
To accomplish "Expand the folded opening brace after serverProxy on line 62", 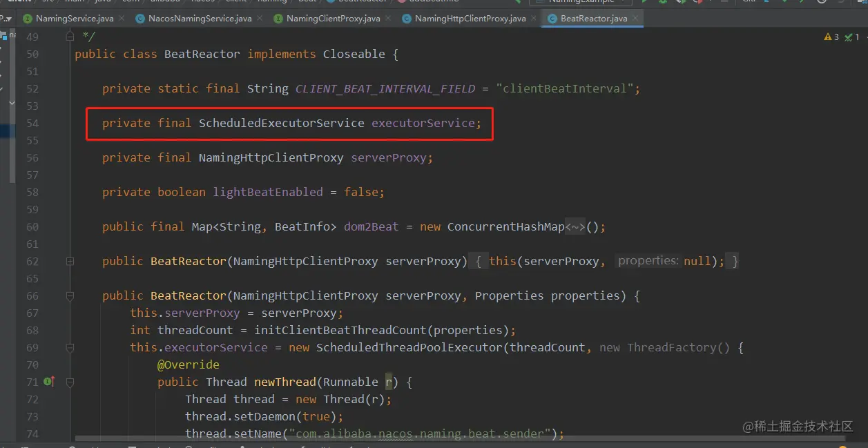I will point(478,261).
